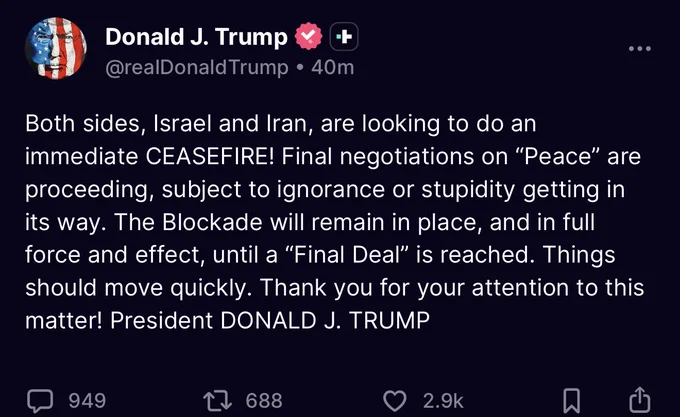Open the @realDonaldTrump handle link

197,67
